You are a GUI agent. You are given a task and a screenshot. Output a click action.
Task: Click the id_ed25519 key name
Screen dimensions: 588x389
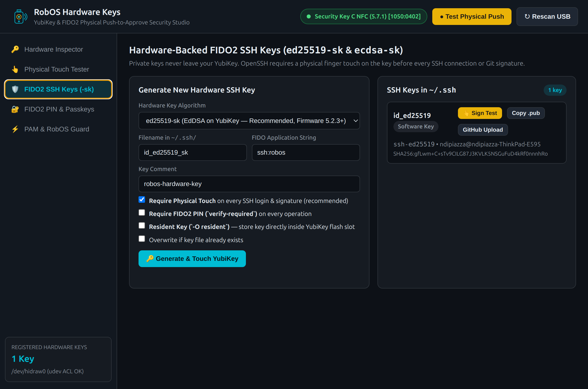(412, 115)
